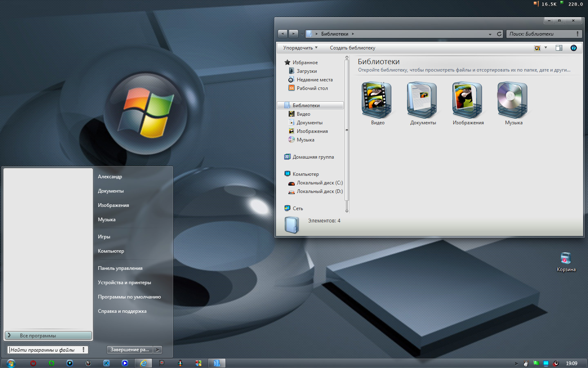The width and height of the screenshot is (588, 368).
Task: Select Локальный диск (C:) in navigation pane
Action: pos(316,183)
